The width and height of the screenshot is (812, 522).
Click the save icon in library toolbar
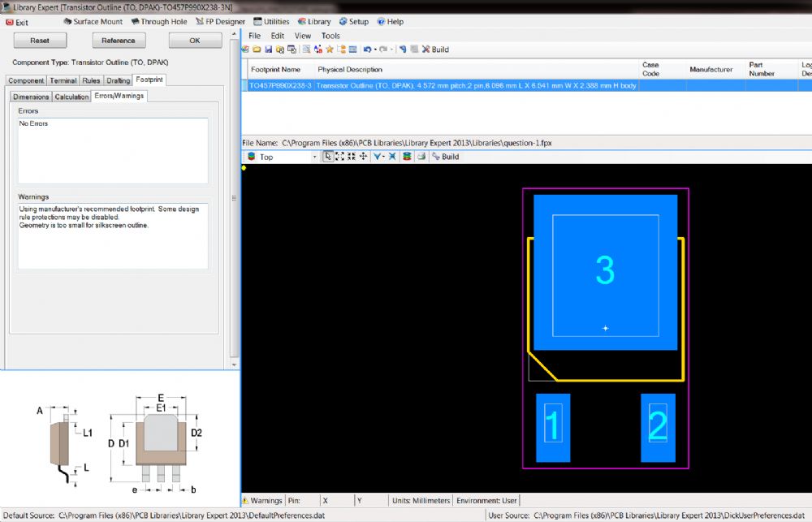[x=268, y=50]
